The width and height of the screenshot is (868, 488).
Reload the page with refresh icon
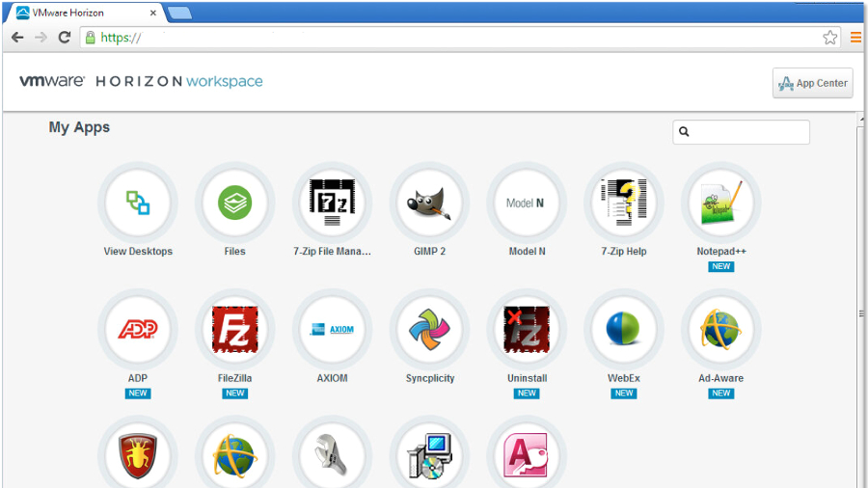(x=65, y=38)
